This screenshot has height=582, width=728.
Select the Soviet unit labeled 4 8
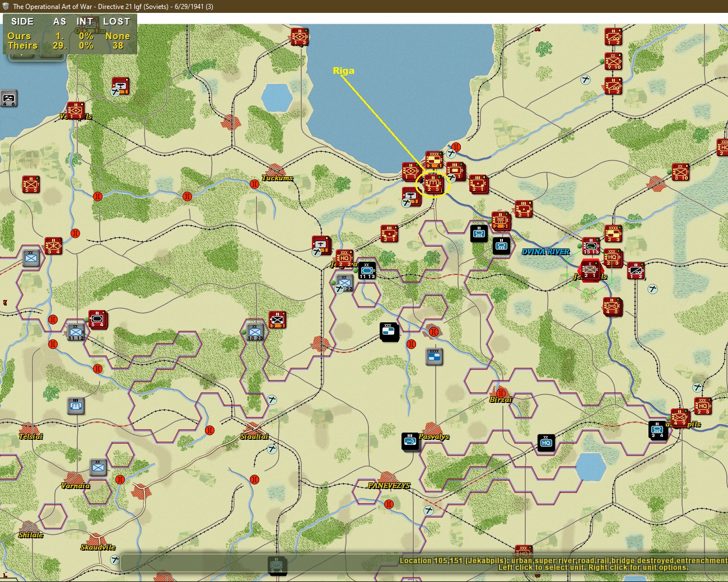click(612, 306)
